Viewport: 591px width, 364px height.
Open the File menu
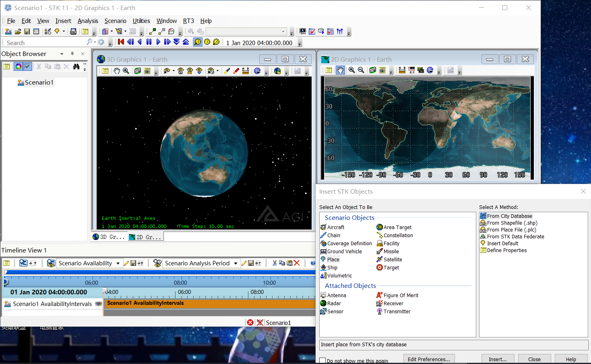(x=11, y=21)
